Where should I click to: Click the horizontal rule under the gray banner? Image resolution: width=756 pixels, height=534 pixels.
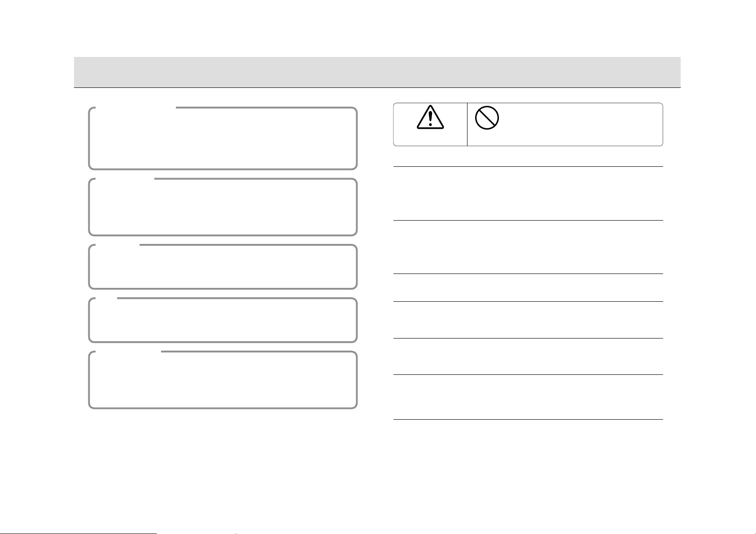377,87
